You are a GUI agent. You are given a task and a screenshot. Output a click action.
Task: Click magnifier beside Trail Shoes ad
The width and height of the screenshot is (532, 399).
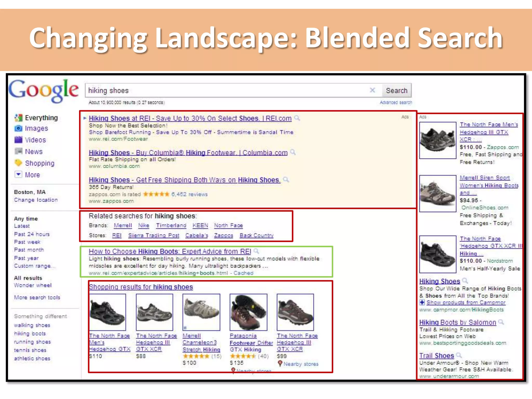[459, 355]
